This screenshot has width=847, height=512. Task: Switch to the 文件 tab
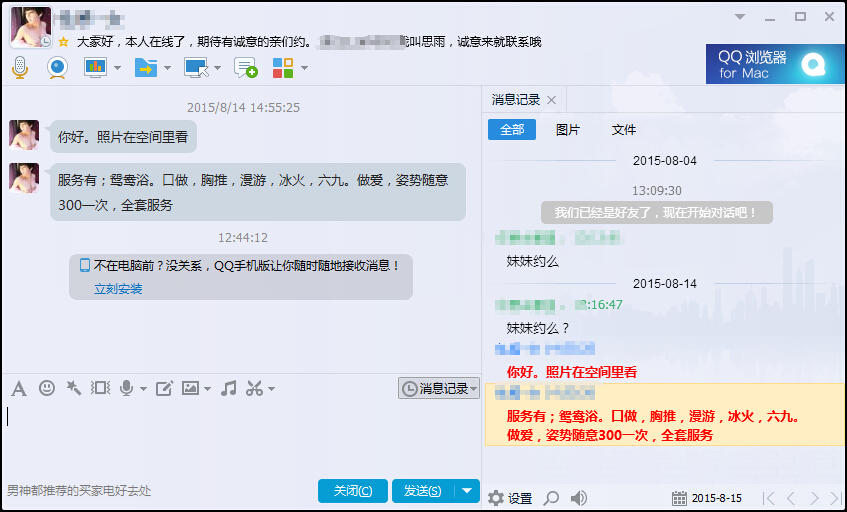coord(623,130)
